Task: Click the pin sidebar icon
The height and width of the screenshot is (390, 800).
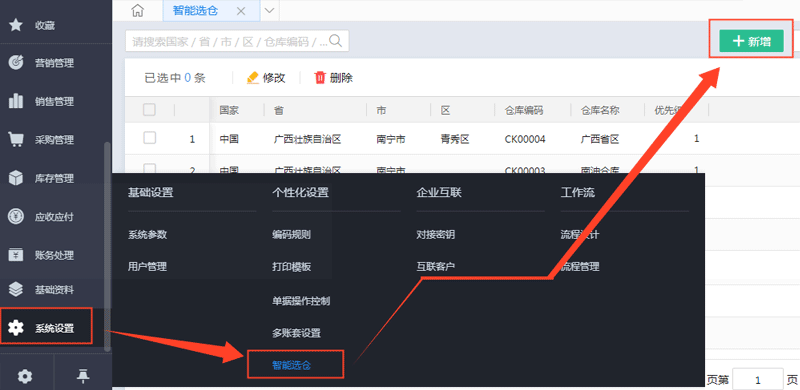Action: pos(83,377)
